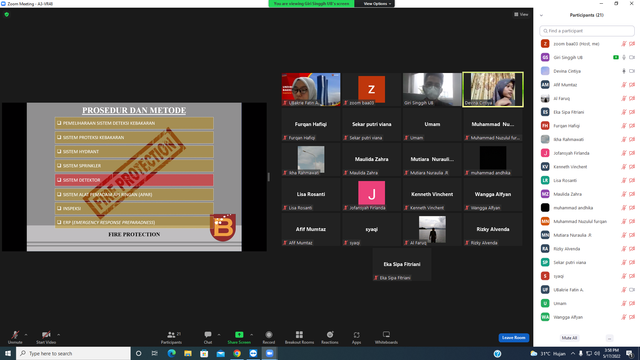Open the notification center icon
This screenshot has width=640, height=360.
tap(630, 353)
